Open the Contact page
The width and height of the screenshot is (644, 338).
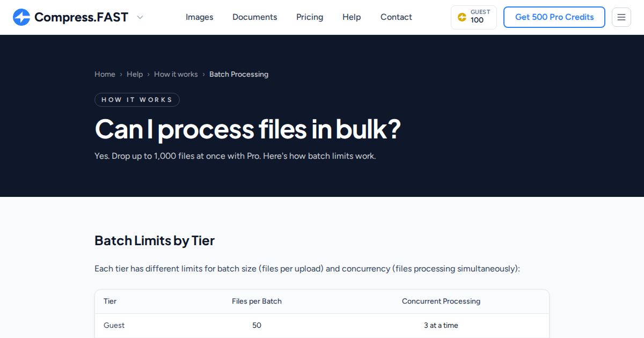coord(396,17)
